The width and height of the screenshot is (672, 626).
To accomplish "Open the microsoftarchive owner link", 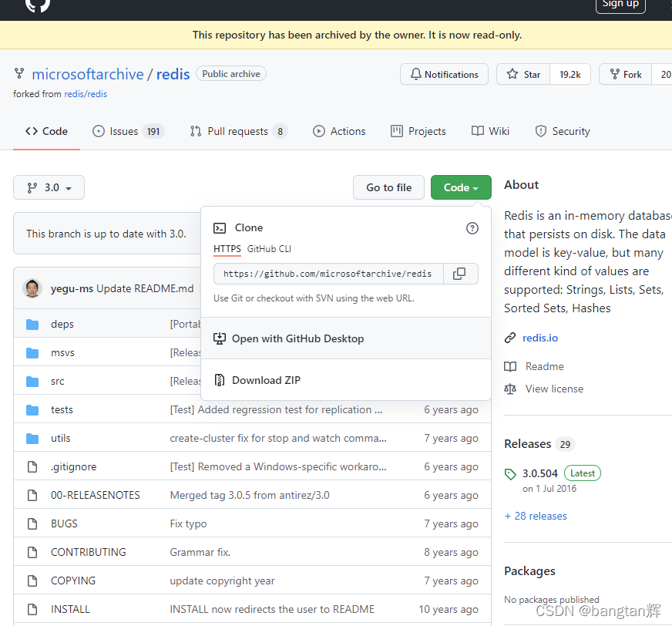I will (x=88, y=74).
